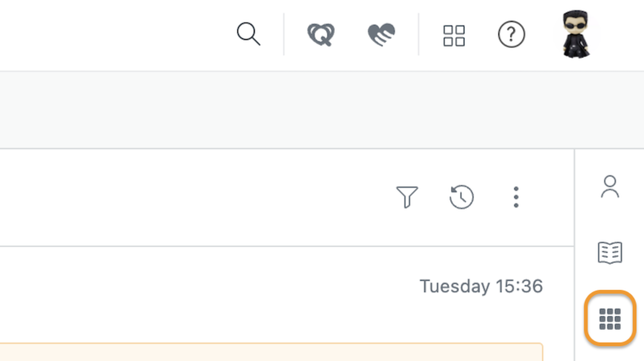Image resolution: width=644 pixels, height=361 pixels.
Task: Show the ticket events history clock icon
Action: pyautogui.click(x=462, y=197)
